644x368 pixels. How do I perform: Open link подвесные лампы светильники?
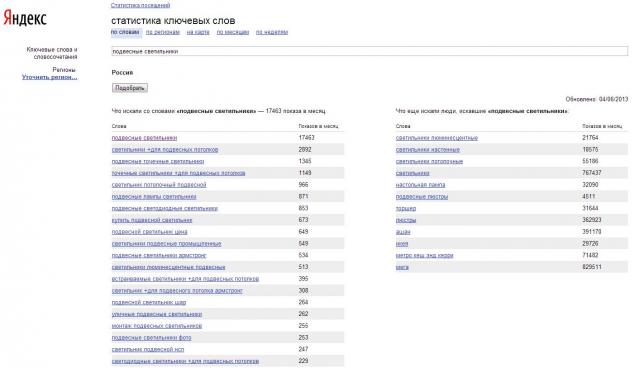154,197
